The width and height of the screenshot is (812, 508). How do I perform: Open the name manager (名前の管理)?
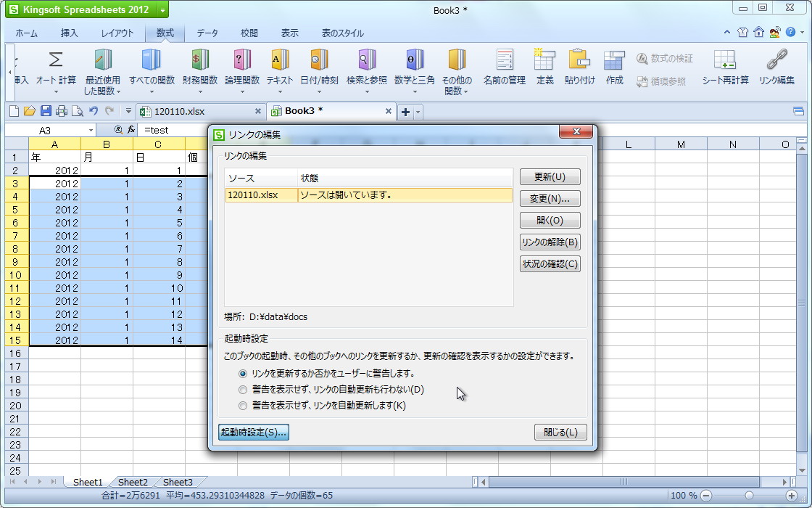505,67
